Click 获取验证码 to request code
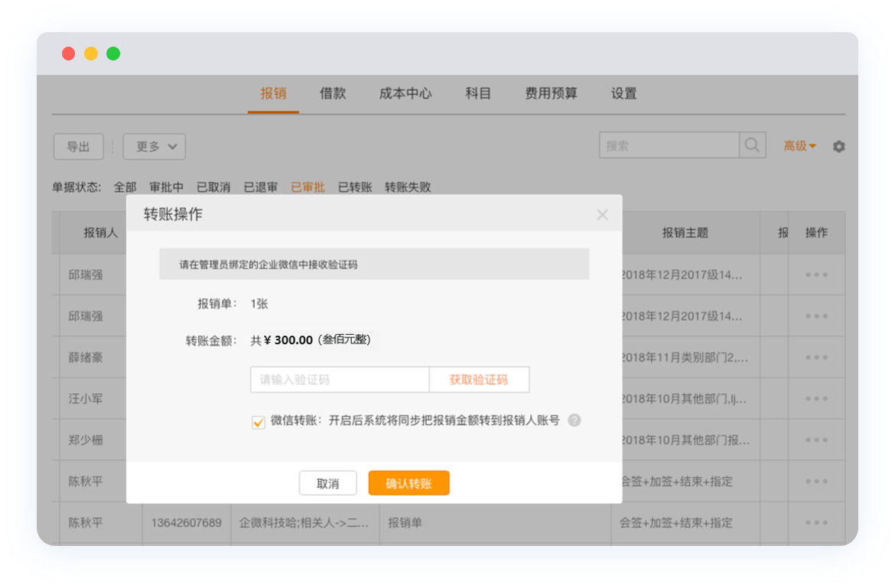The height and width of the screenshot is (588, 895). (x=479, y=380)
